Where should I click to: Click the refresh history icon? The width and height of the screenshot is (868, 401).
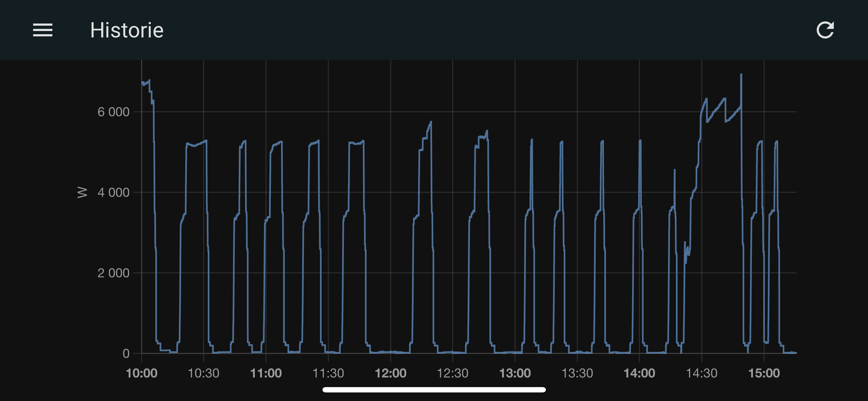point(825,30)
